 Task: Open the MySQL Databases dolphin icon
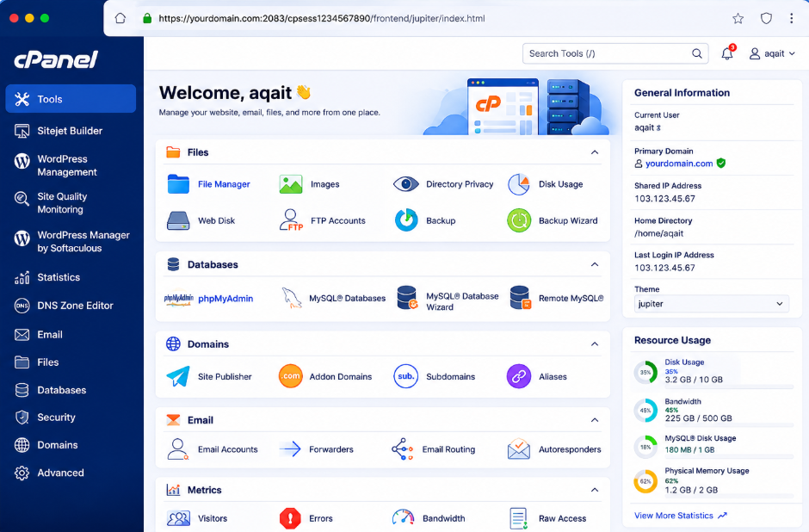pyautogui.click(x=292, y=298)
